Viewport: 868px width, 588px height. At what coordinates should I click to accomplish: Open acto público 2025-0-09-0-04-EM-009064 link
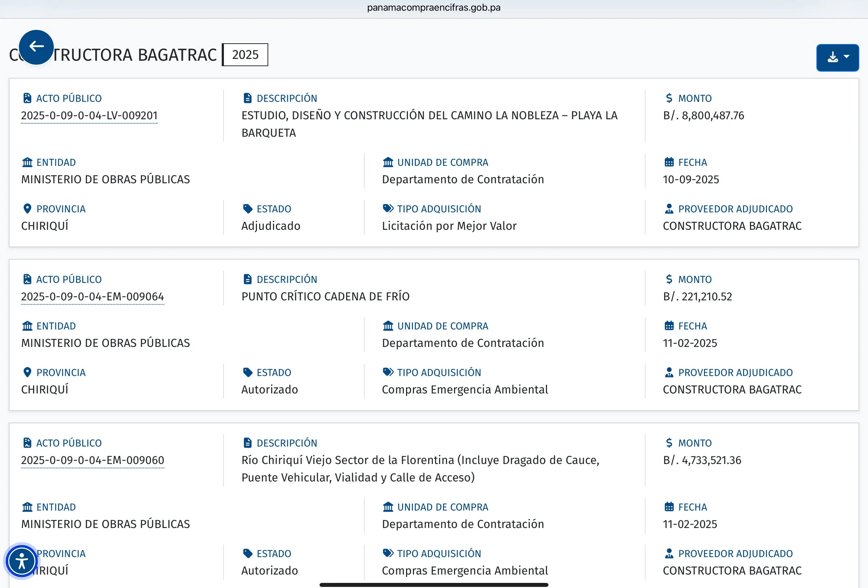pos(92,297)
